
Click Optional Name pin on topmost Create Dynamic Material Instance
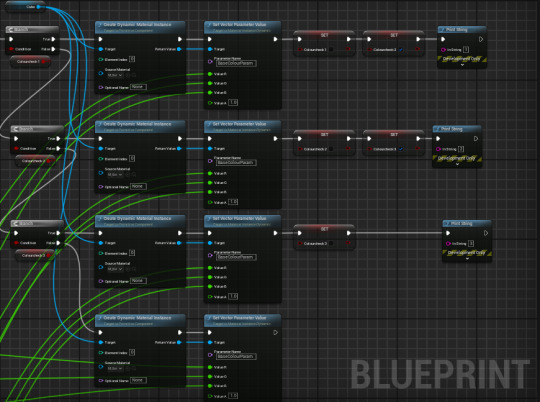pos(101,87)
